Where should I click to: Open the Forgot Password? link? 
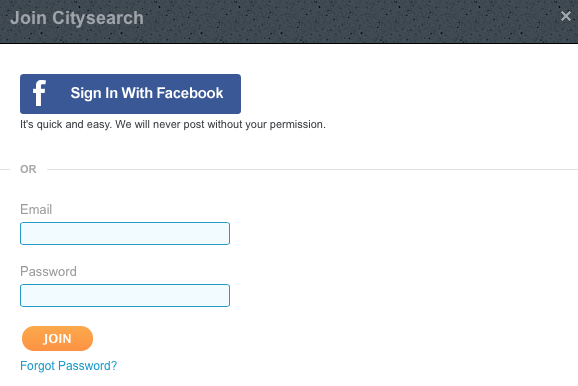[69, 366]
